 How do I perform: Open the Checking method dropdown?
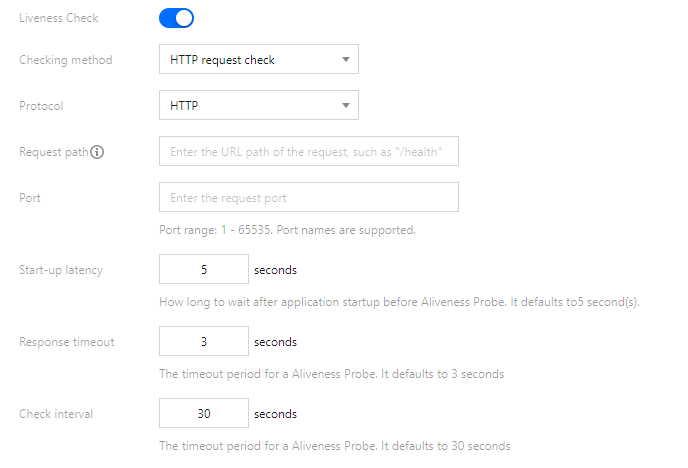tap(258, 60)
